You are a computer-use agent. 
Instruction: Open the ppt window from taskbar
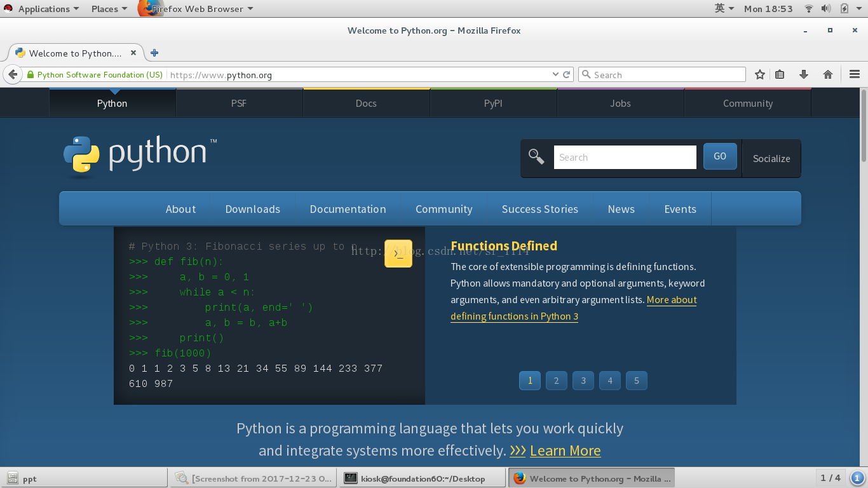coord(84,478)
